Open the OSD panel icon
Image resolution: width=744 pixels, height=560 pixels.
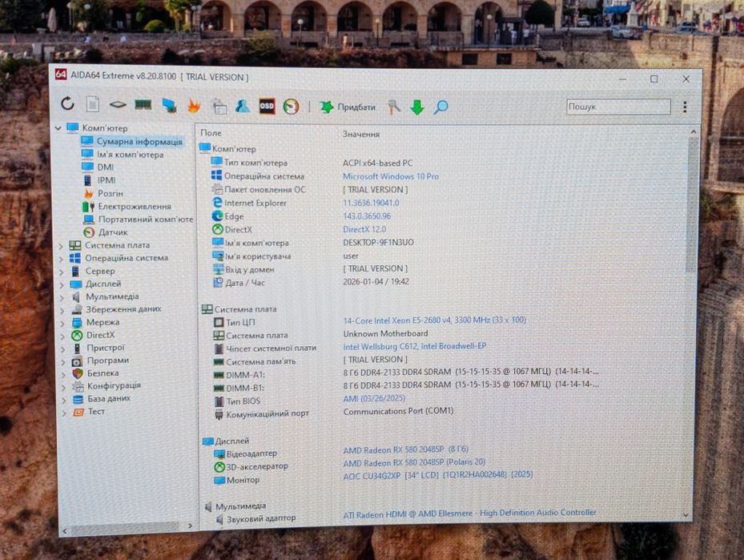267,107
